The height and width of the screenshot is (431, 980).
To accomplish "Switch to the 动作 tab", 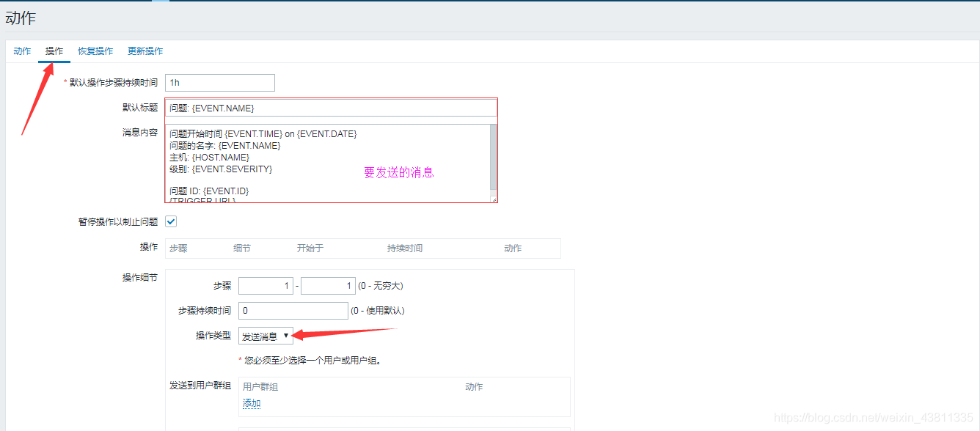I will tap(22, 51).
